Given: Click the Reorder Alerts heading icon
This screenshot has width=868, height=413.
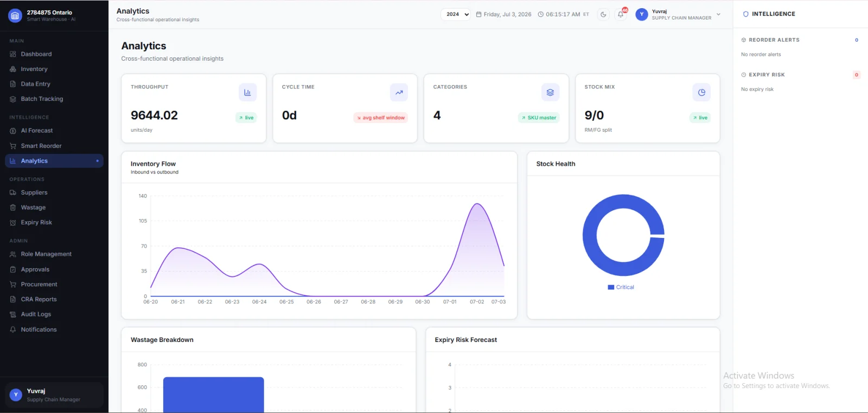Looking at the screenshot, I should [x=744, y=40].
